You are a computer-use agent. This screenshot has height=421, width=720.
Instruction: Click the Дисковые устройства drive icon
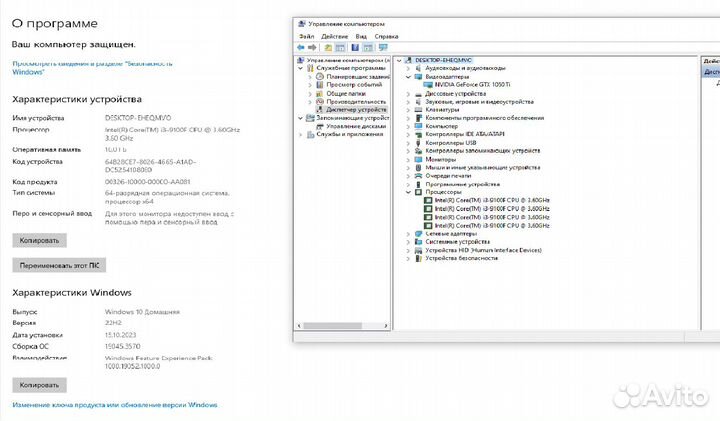pyautogui.click(x=418, y=94)
